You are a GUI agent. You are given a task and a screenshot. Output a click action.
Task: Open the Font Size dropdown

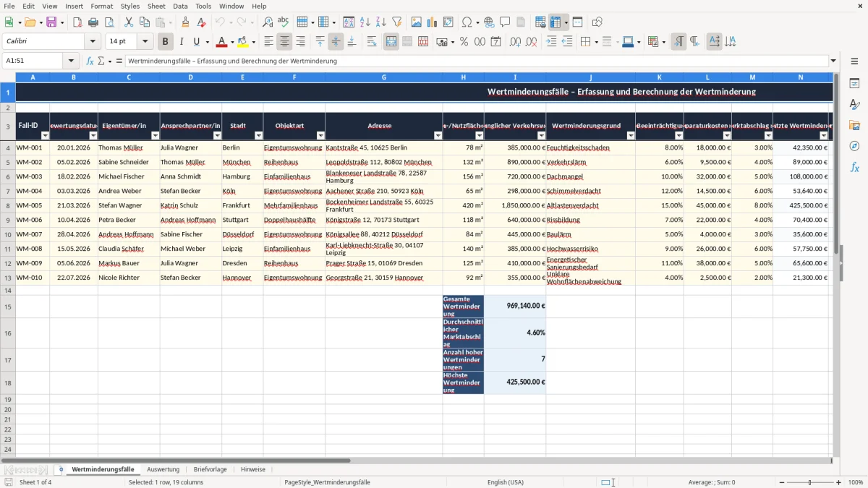click(145, 42)
